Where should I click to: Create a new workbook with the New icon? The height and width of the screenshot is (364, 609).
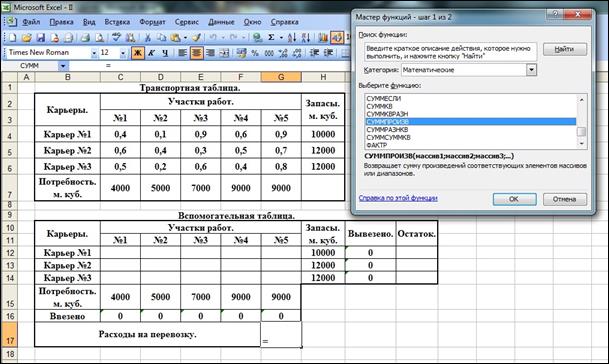[x=12, y=38]
